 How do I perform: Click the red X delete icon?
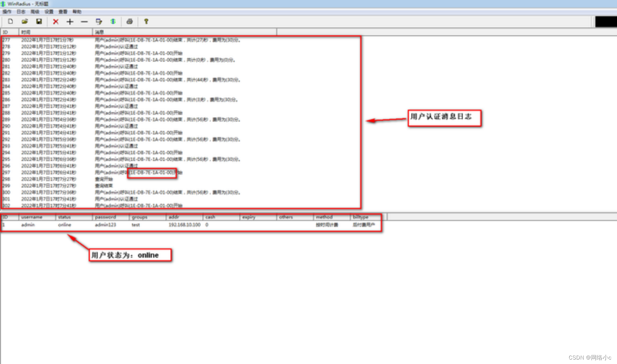(x=56, y=22)
